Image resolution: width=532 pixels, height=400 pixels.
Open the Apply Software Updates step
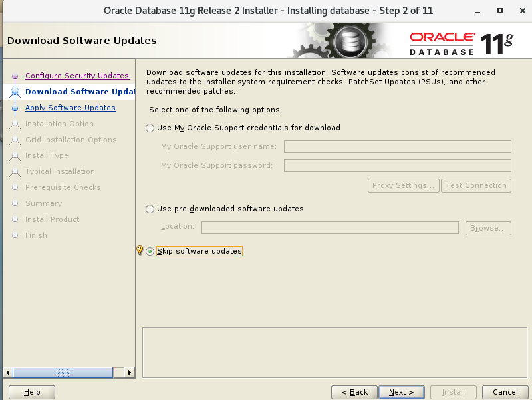[70, 108]
